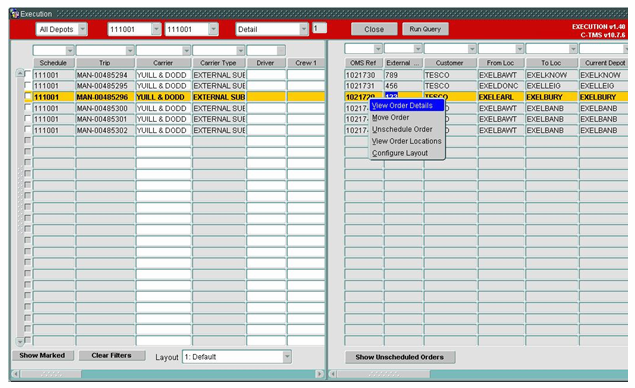Open the Layout 1: Default dropdown
Viewport: 635px width, 388px height.
coord(287,357)
